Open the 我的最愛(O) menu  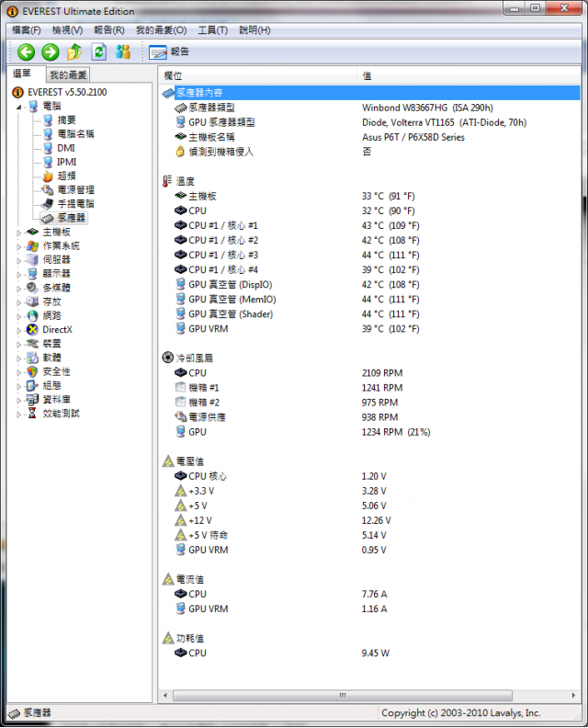(161, 30)
